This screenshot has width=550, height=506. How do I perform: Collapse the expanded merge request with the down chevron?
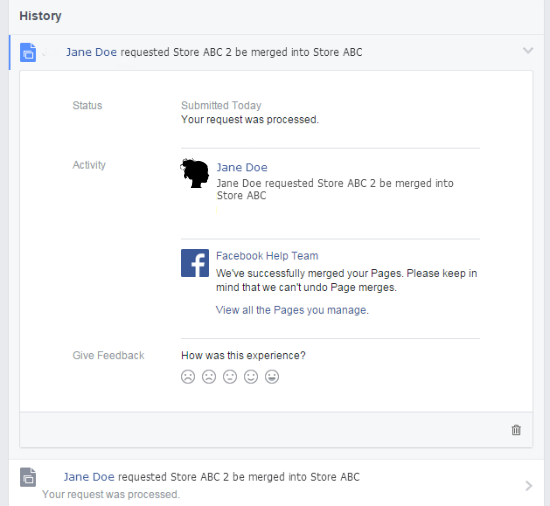pyautogui.click(x=528, y=51)
